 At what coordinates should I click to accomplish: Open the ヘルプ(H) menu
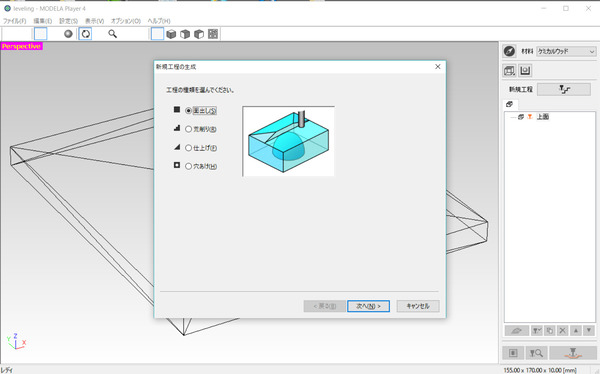[159, 21]
